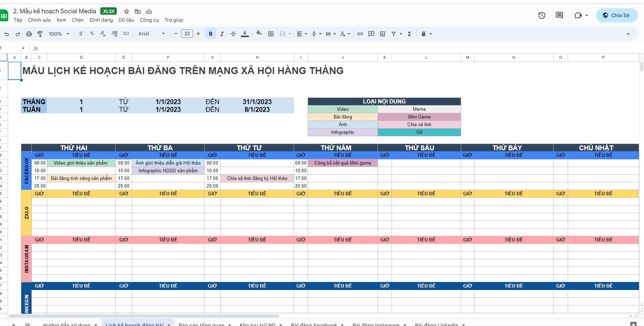644x326 pixels.
Task: Select the Gif teal color legend cell
Action: [419, 132]
